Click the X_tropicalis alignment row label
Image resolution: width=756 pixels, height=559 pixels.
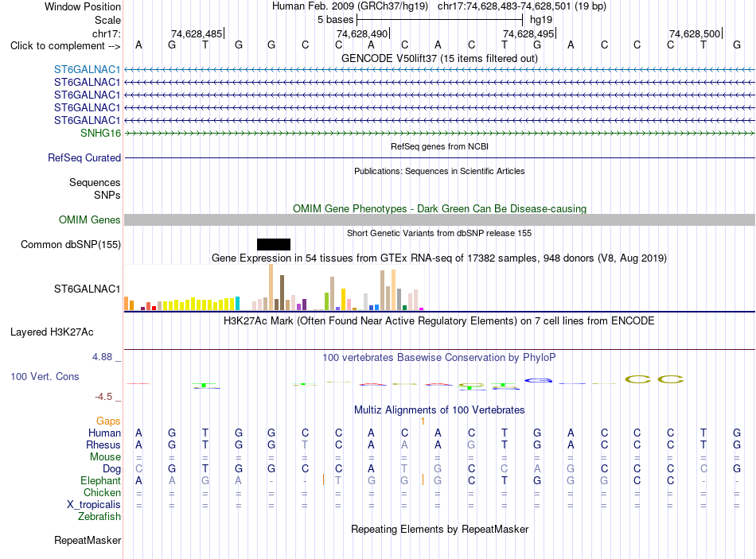[94, 505]
